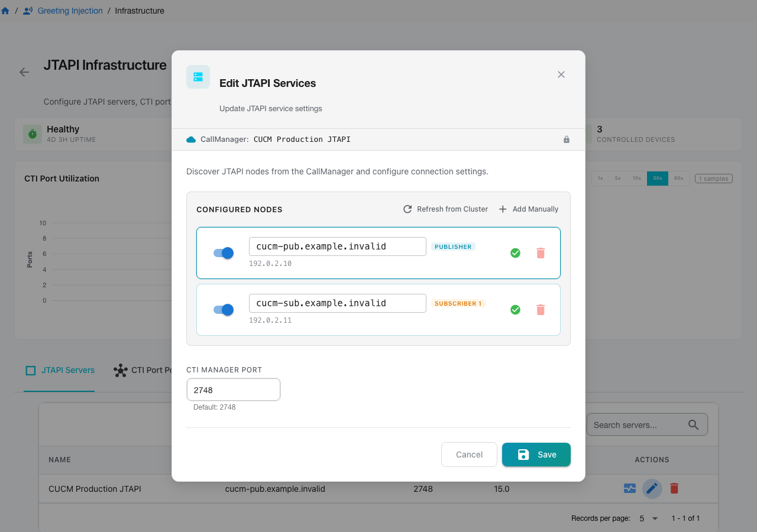The image size is (757, 532).
Task: Click the PUBLISHER badge
Action: pos(453,246)
